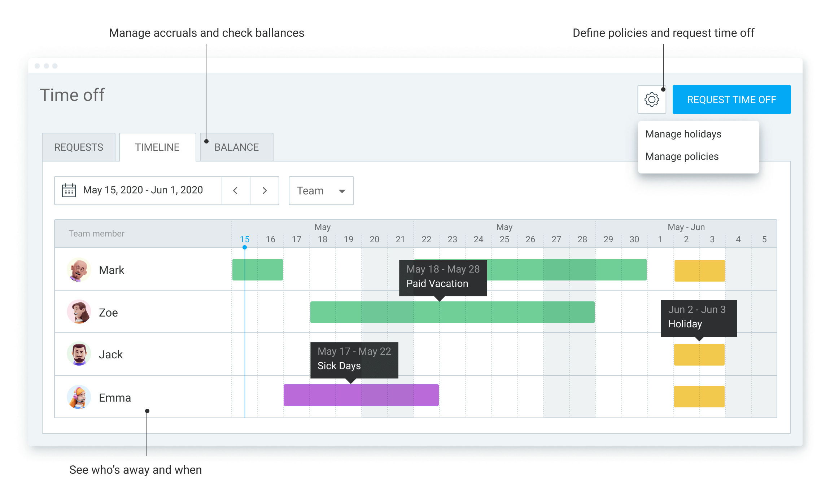The width and height of the screenshot is (830, 504).
Task: Go to next date range
Action: [265, 191]
